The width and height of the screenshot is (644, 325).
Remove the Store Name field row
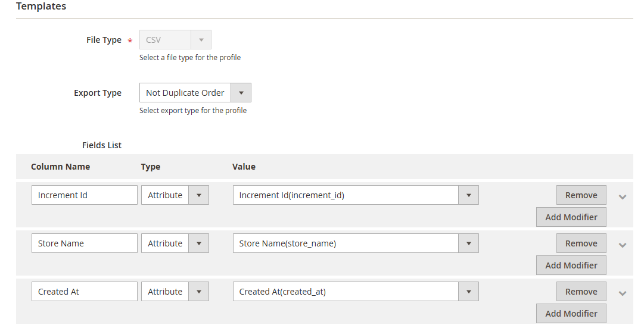(x=581, y=243)
